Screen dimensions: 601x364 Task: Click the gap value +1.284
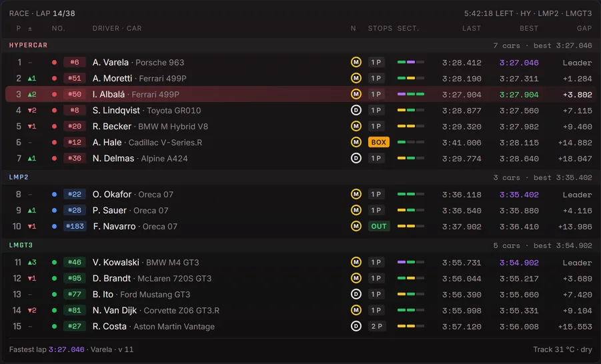[x=577, y=79]
